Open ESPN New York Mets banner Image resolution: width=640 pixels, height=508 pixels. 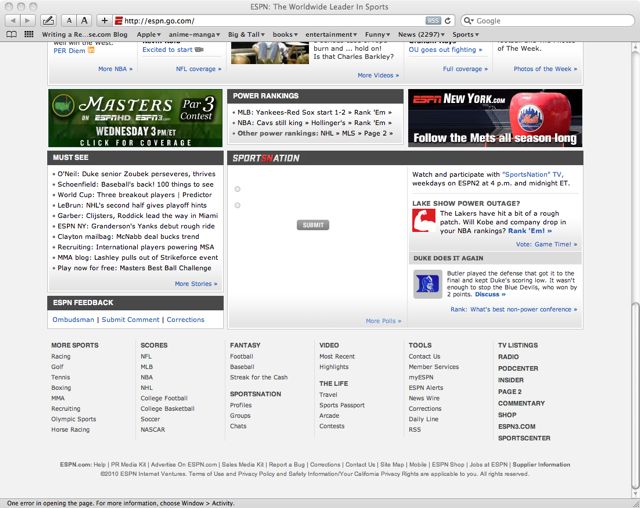pyautogui.click(x=495, y=118)
